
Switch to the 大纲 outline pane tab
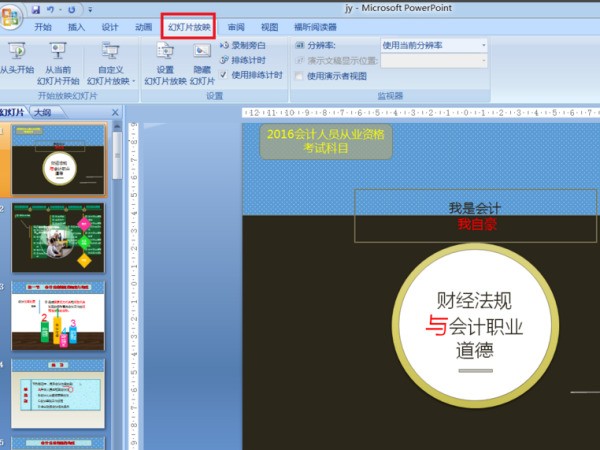tap(43, 113)
